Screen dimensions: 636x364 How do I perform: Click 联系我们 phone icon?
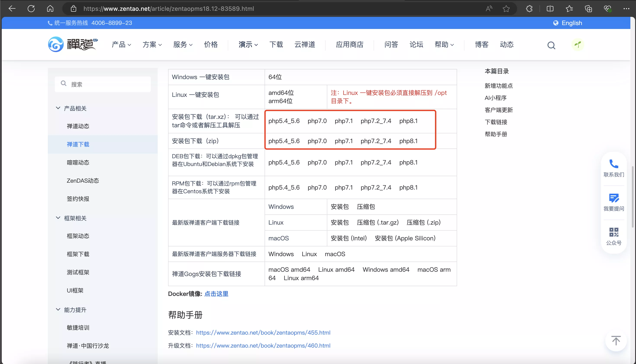tap(614, 164)
